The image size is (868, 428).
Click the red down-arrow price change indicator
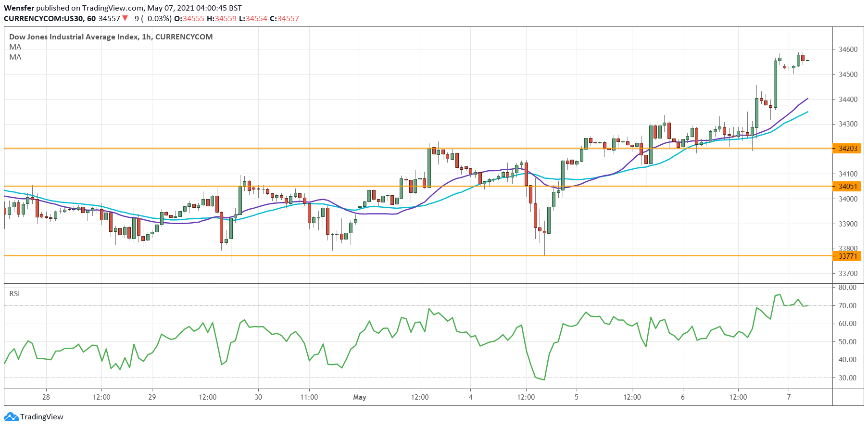(125, 19)
